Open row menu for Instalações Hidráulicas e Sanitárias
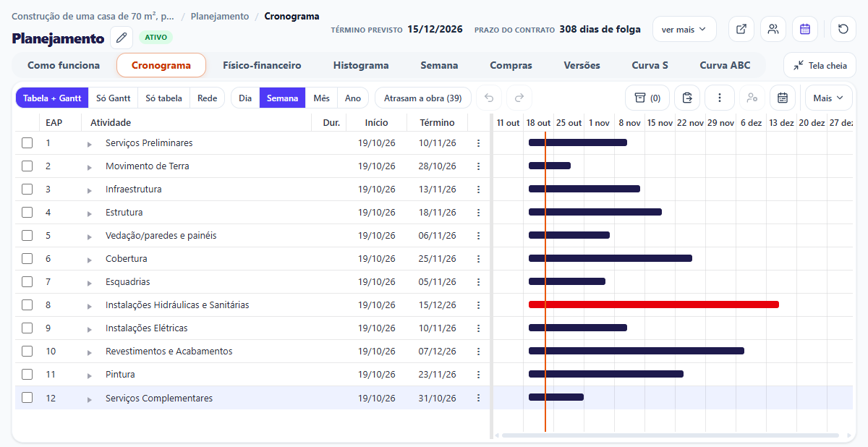 478,305
